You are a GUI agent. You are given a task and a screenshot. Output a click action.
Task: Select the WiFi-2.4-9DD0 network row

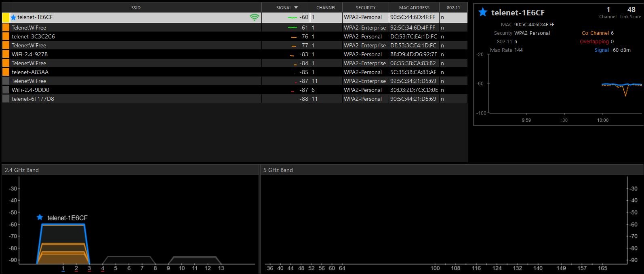(x=235, y=90)
